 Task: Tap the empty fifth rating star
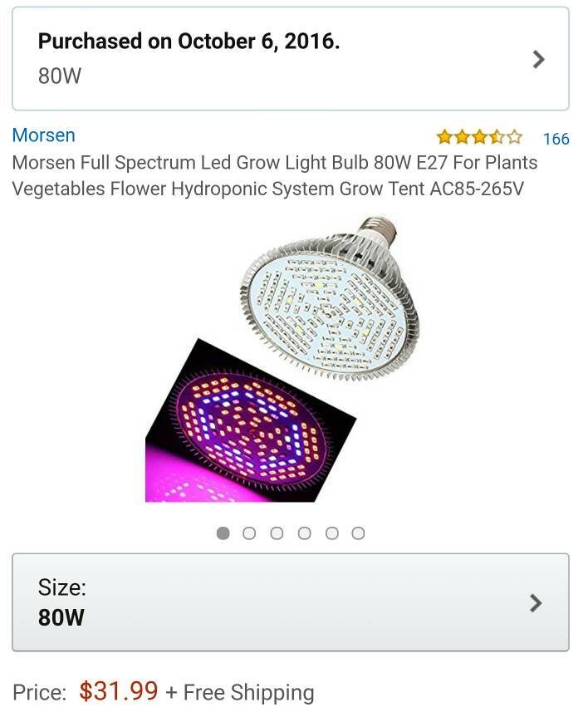pos(514,137)
